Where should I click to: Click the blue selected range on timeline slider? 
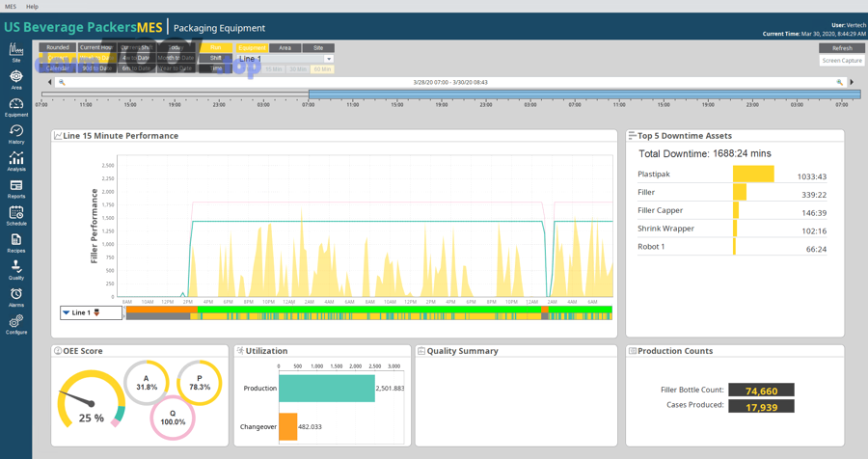583,94
